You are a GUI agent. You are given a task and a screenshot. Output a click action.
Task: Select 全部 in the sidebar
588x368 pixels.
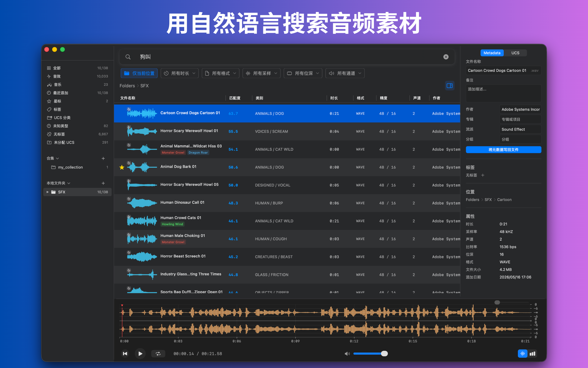point(77,68)
